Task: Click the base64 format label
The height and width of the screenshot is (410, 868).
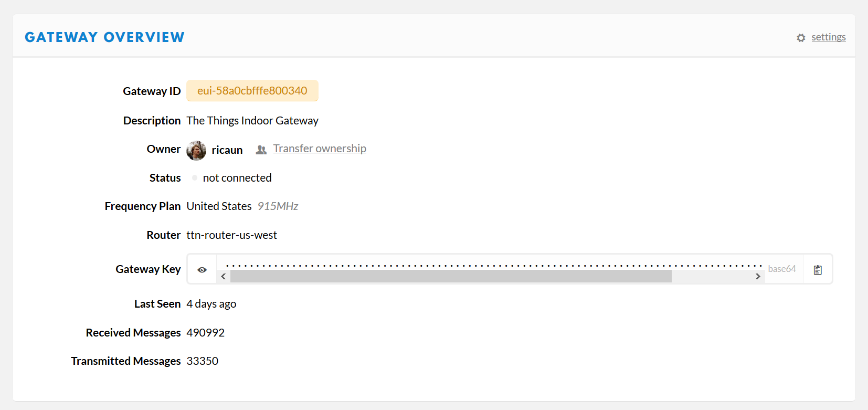Action: (x=782, y=269)
